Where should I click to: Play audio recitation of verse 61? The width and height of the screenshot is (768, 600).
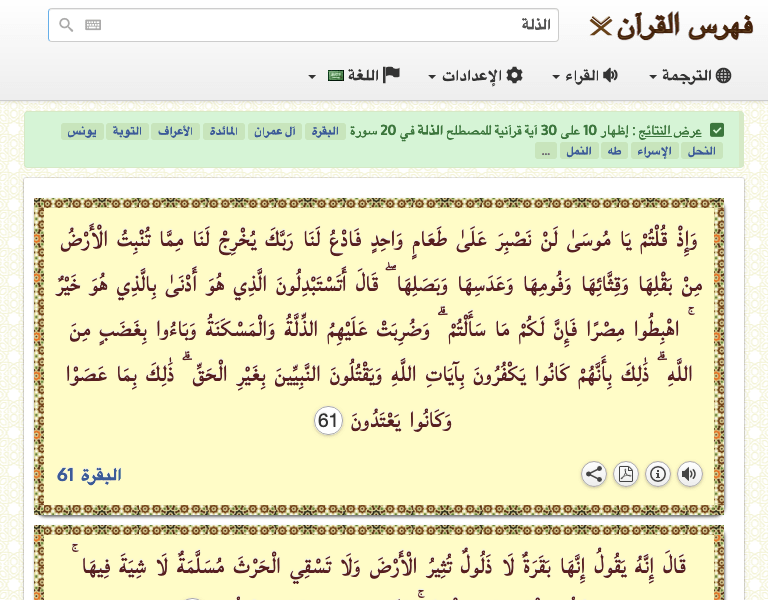689,474
